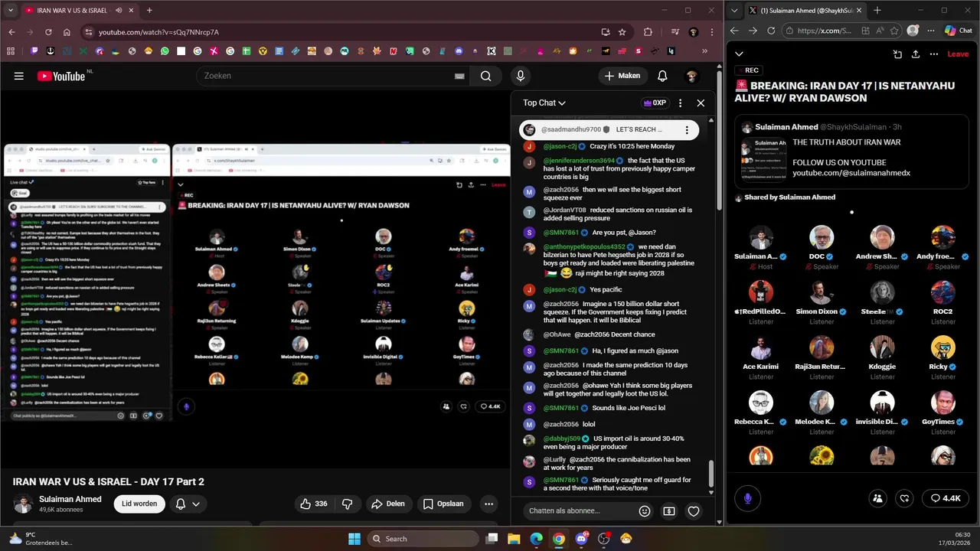Open live chat more options menu

pos(680,103)
